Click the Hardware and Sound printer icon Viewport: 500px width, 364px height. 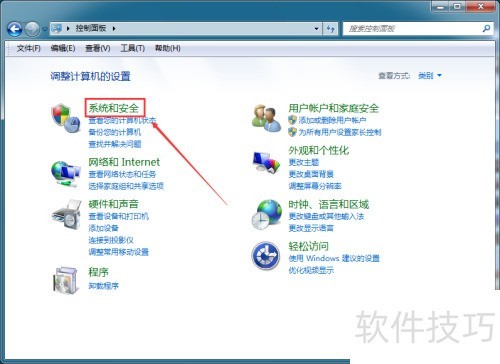point(66,215)
